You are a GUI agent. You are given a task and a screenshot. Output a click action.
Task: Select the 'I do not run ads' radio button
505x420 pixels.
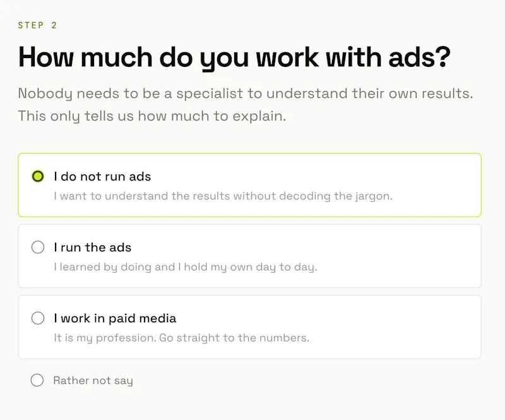tap(38, 176)
